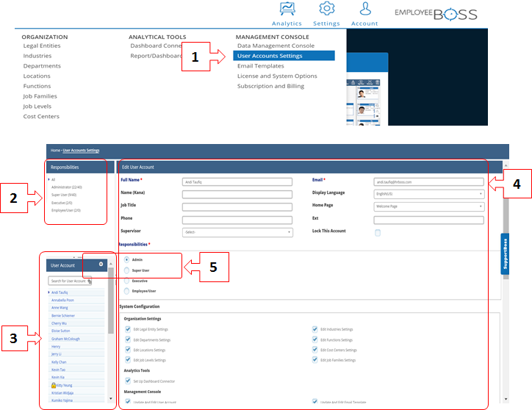Open the Settings gear icon
The width and height of the screenshot is (532, 410).
(x=327, y=9)
